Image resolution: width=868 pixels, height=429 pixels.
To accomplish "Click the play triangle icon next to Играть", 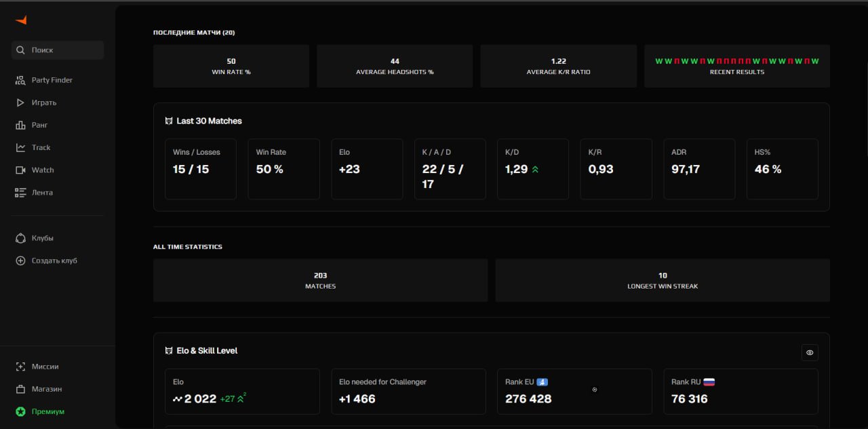I will pos(19,102).
